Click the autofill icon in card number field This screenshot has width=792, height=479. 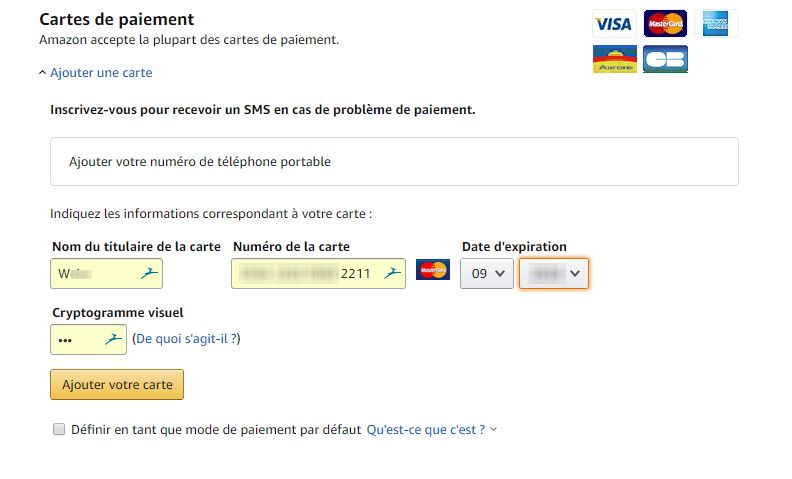391,273
